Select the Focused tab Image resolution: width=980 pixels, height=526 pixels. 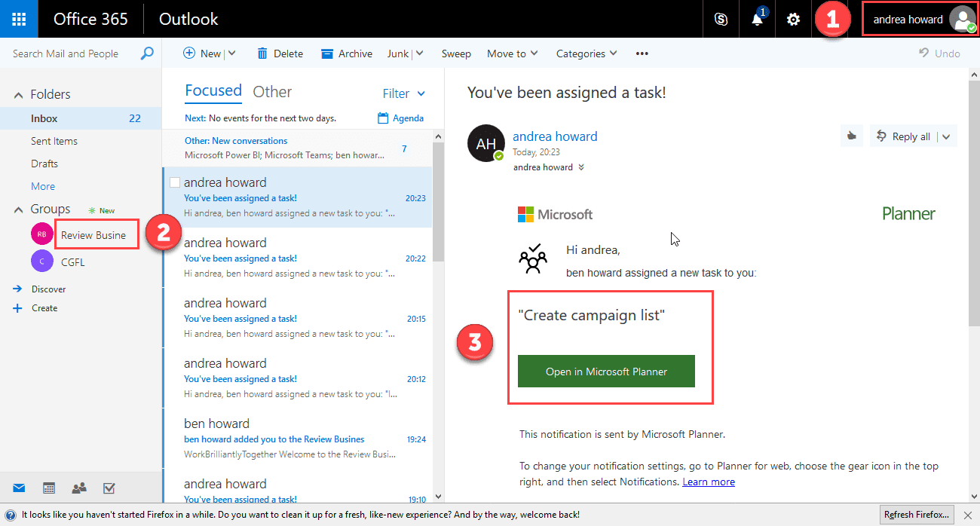[x=213, y=91]
